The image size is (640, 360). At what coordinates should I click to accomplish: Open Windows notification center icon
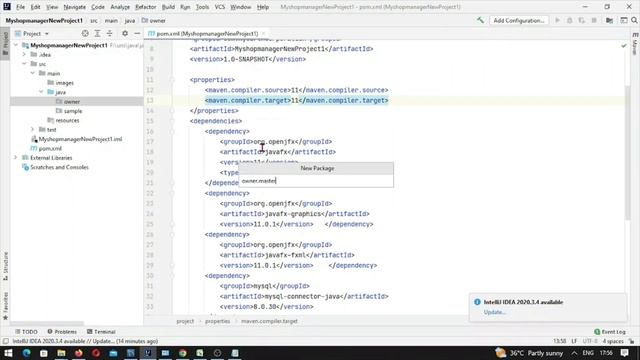(x=624, y=353)
